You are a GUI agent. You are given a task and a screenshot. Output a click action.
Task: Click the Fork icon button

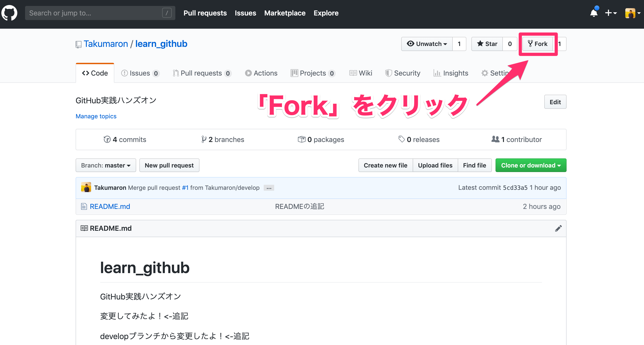pos(538,44)
